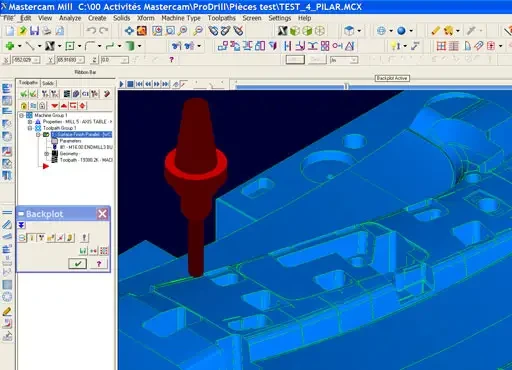Select all operations in Toolpaths manager
Screen dimensions: 512x370
pyautogui.click(x=24, y=94)
